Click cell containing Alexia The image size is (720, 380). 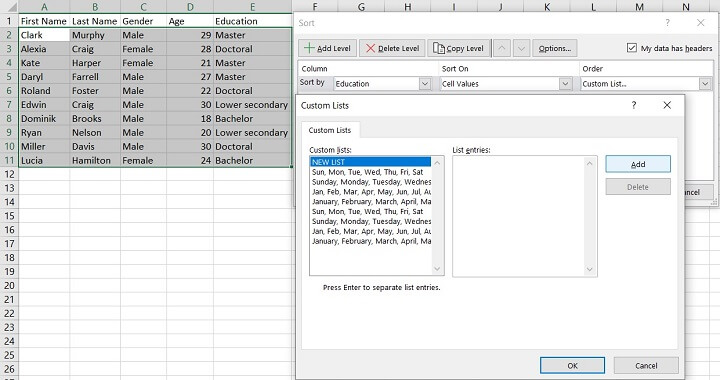tap(44, 49)
